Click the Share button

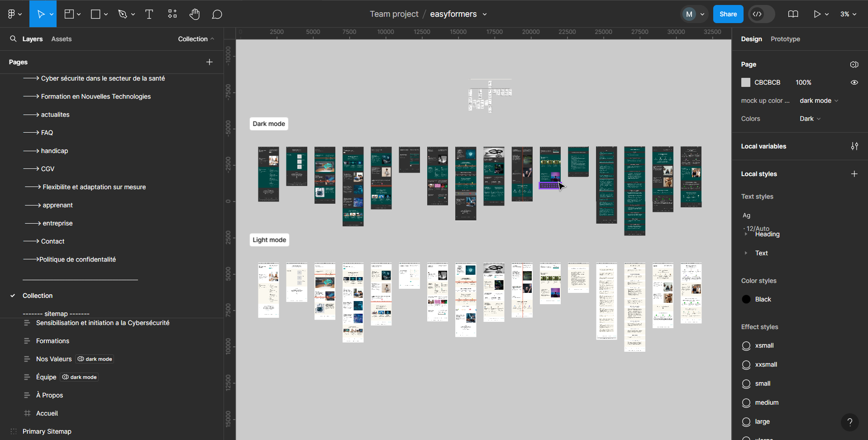(x=728, y=14)
